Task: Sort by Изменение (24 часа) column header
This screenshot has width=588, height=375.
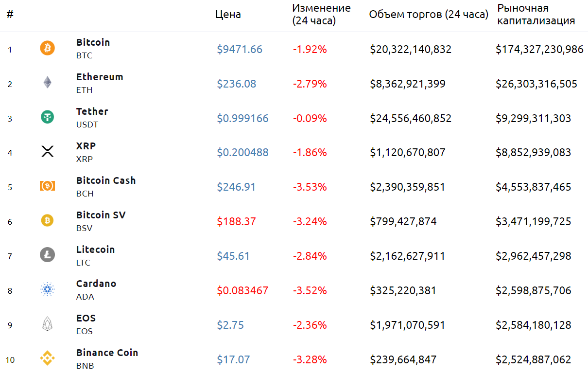Action: pyautogui.click(x=321, y=15)
